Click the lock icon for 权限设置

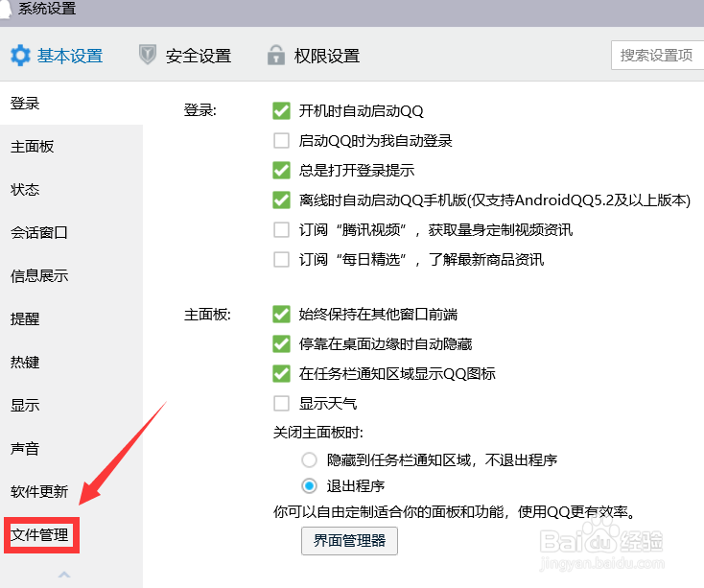[276, 56]
